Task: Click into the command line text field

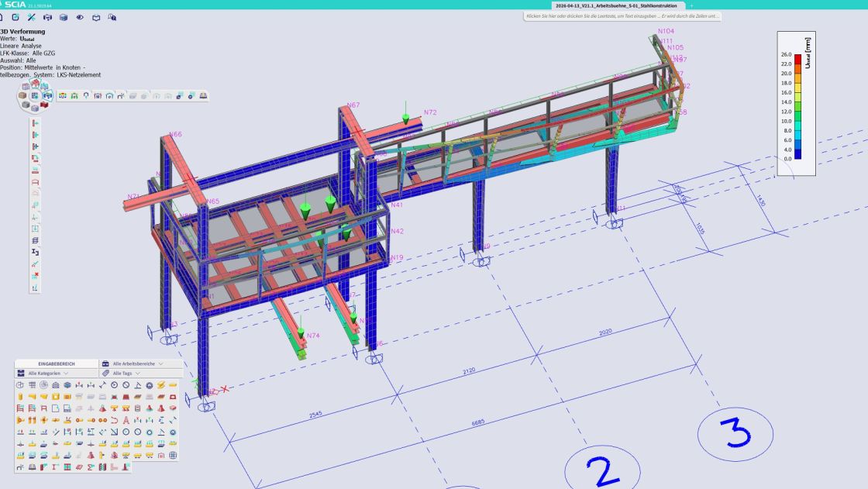Action: (x=622, y=16)
